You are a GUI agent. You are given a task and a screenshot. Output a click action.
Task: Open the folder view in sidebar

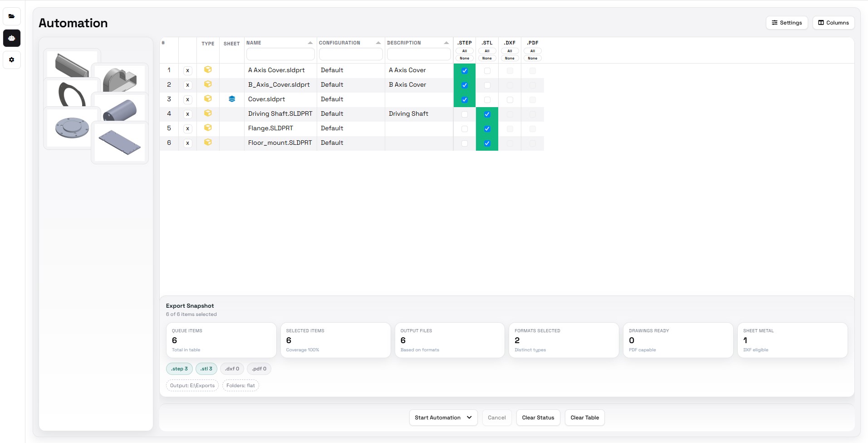(x=12, y=16)
